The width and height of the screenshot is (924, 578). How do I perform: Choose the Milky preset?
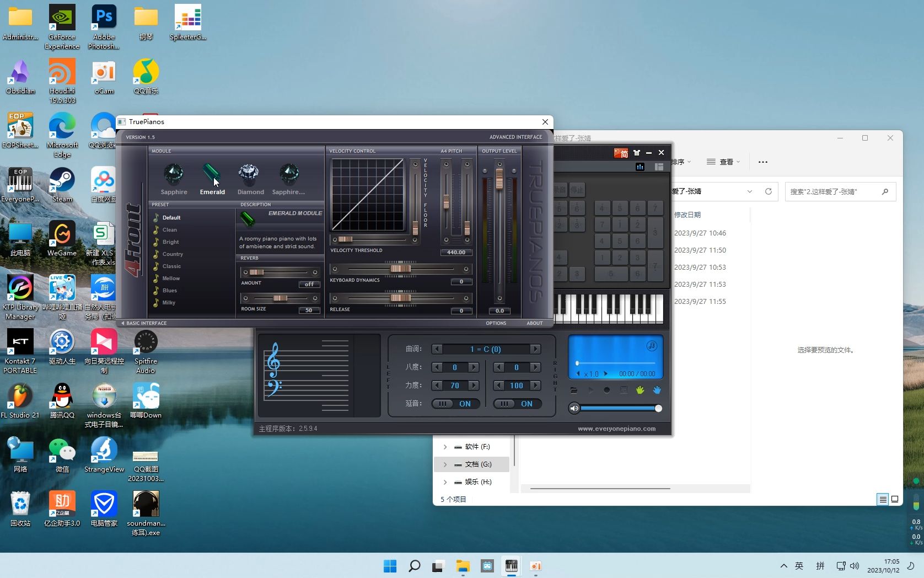[169, 303]
